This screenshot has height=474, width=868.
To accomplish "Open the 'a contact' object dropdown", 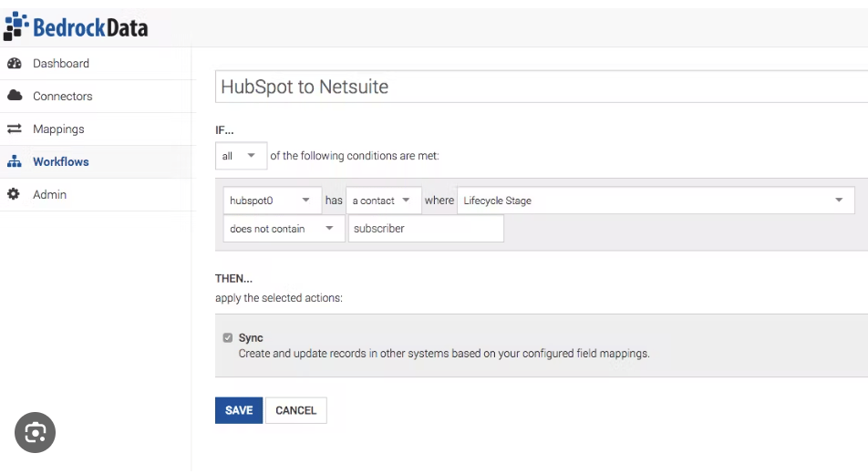I will (383, 201).
